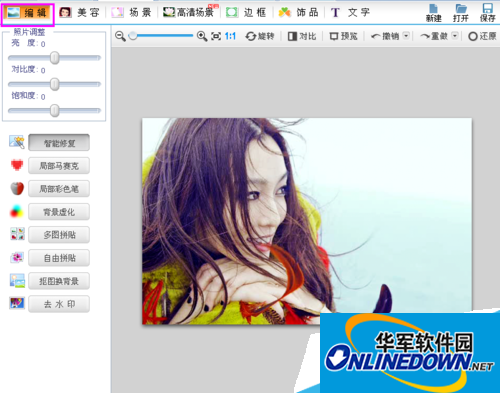Click the 重做 (Redo) button
The width and height of the screenshot is (500, 393).
434,36
